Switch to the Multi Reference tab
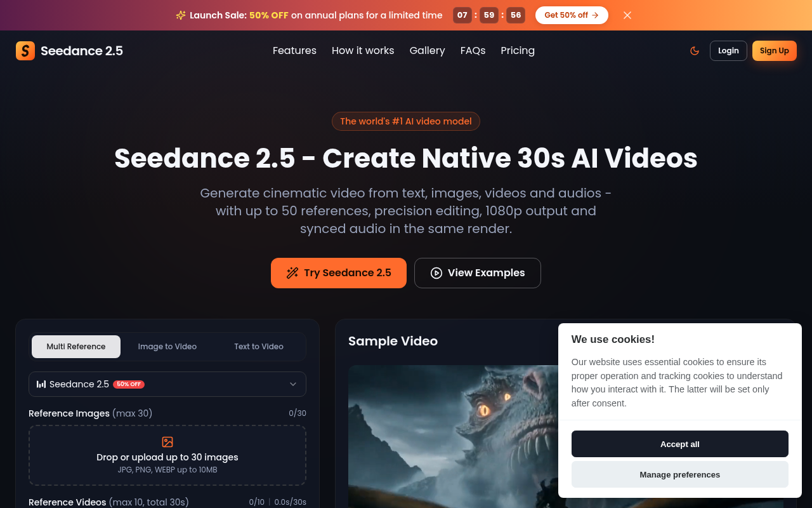The height and width of the screenshot is (508, 812). (x=76, y=347)
